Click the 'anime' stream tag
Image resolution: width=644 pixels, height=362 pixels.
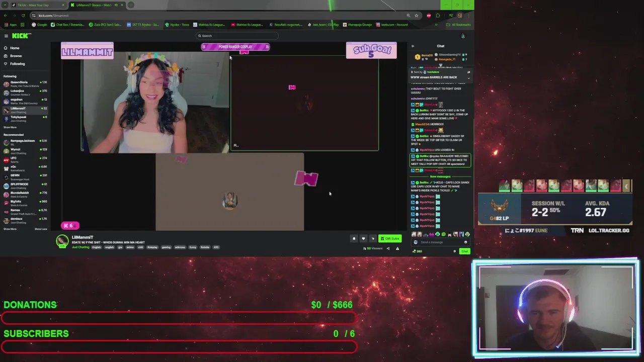(130, 247)
